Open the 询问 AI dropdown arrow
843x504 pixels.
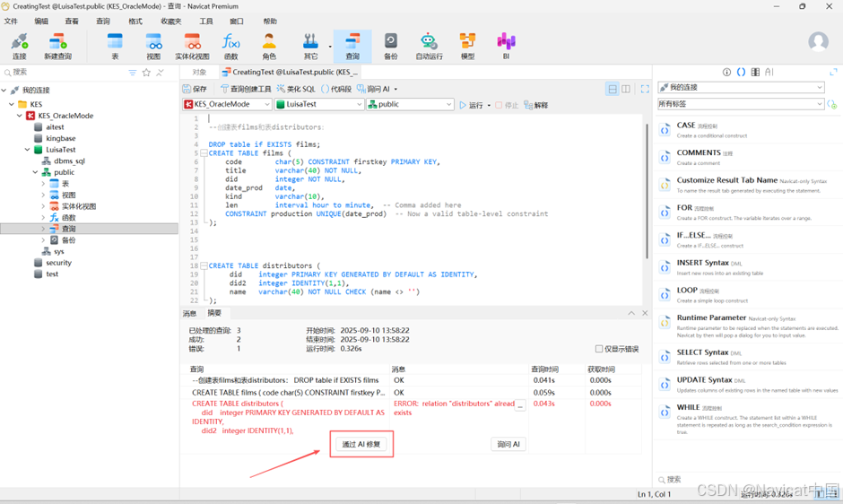[395, 90]
